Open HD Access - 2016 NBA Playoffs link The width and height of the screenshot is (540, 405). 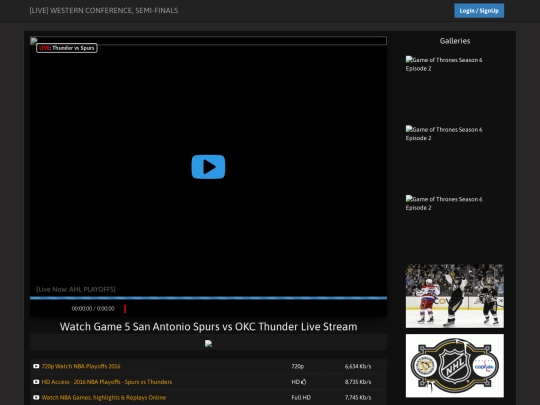click(107, 382)
